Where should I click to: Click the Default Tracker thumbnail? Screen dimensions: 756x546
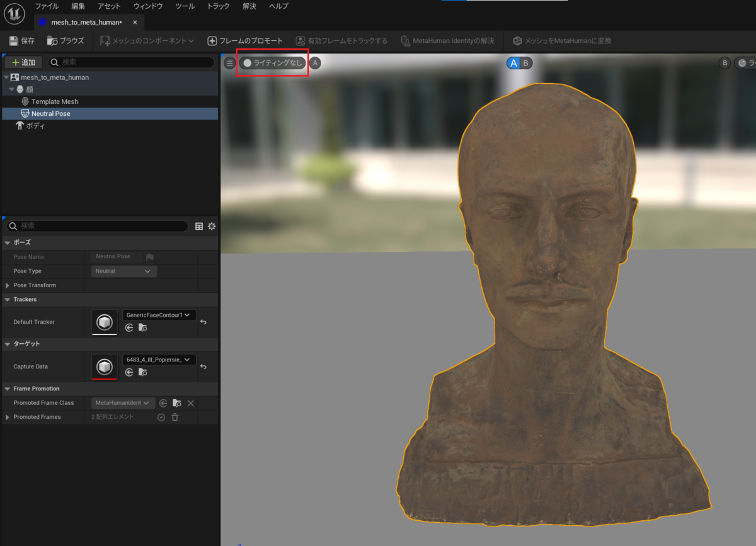(105, 322)
